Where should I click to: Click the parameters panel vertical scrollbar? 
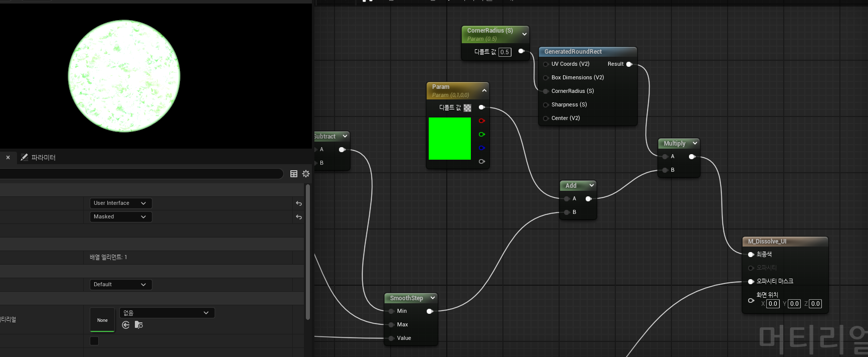pyautogui.click(x=308, y=252)
